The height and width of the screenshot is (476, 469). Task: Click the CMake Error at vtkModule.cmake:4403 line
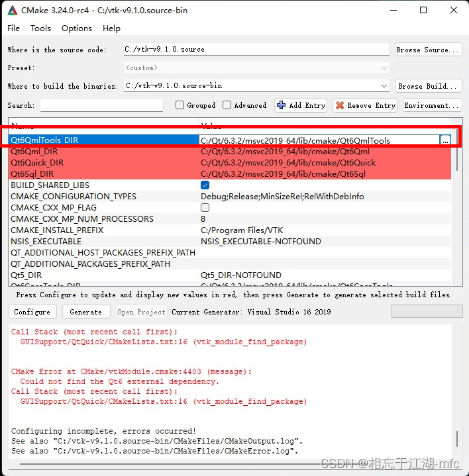tap(132, 371)
